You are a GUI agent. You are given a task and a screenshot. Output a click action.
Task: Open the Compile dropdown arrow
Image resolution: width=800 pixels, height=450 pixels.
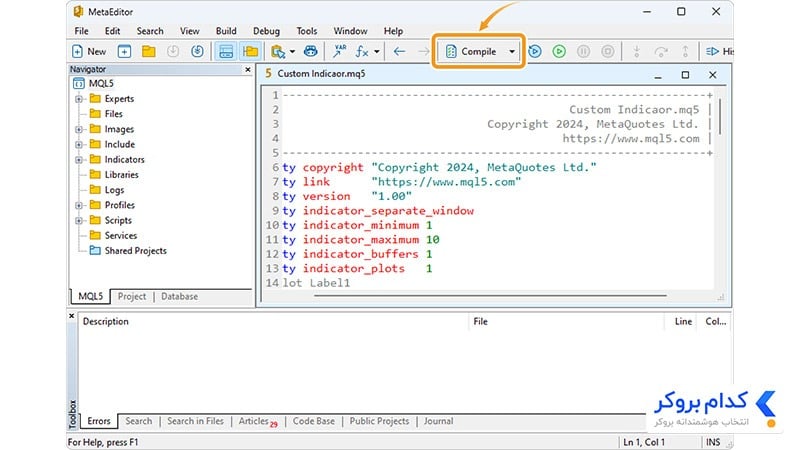point(512,52)
